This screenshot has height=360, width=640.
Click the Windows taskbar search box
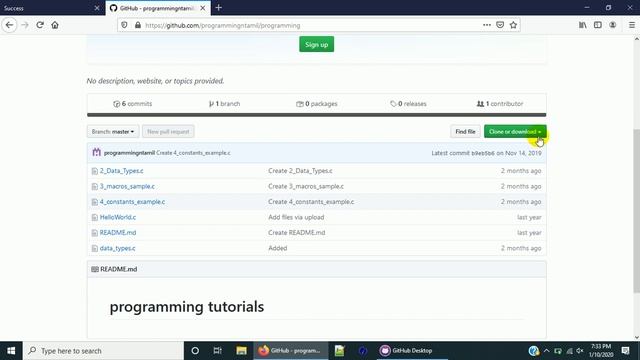[103, 351]
